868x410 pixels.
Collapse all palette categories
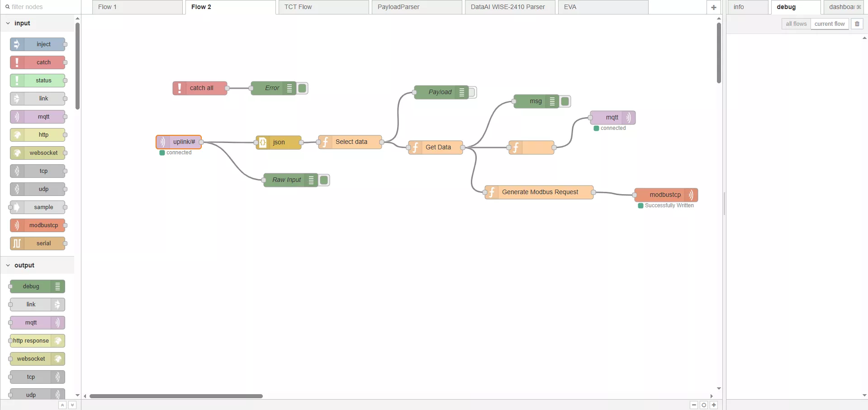click(62, 405)
